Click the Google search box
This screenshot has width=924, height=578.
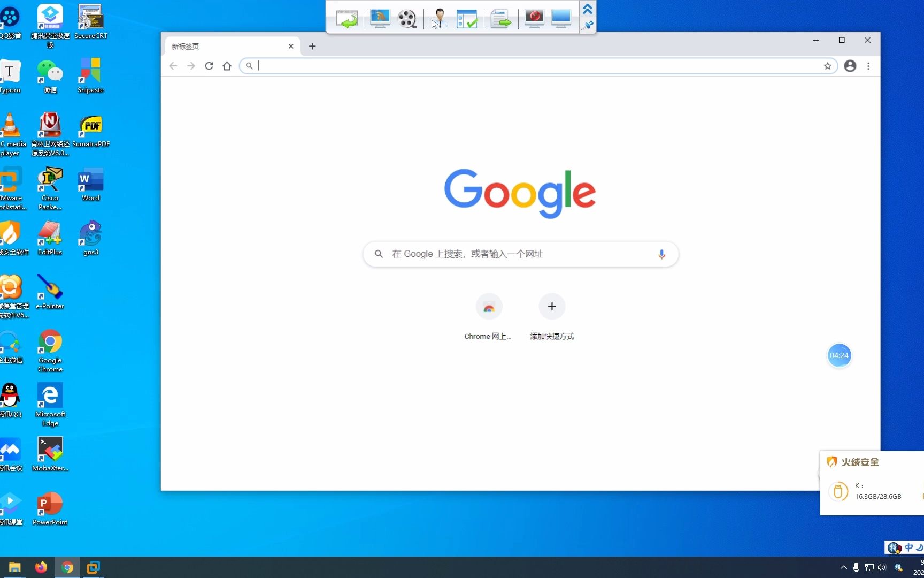[520, 254]
